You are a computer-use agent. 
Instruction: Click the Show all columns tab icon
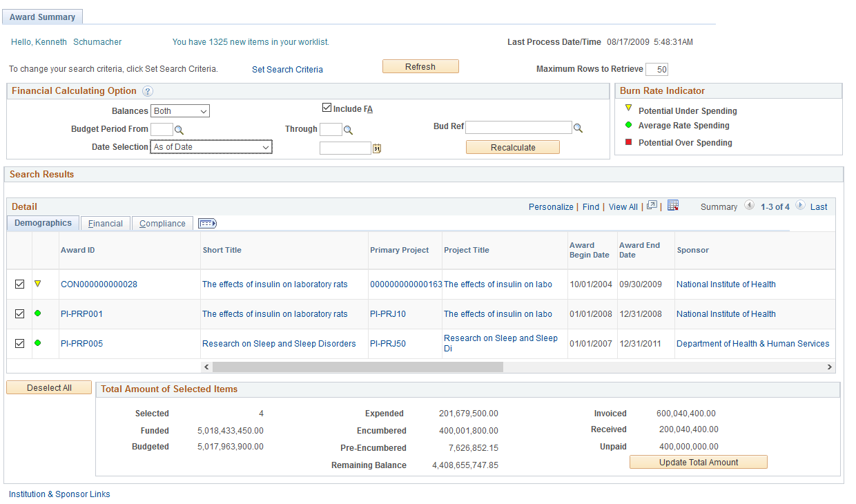coord(207,223)
